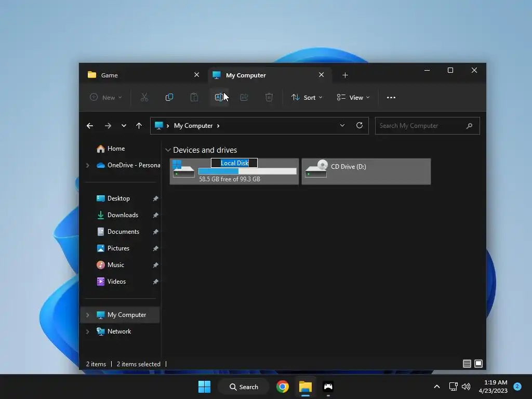Viewport: 532px width, 399px height.
Task: Open the volume control in system tray
Action: pyautogui.click(x=466, y=387)
